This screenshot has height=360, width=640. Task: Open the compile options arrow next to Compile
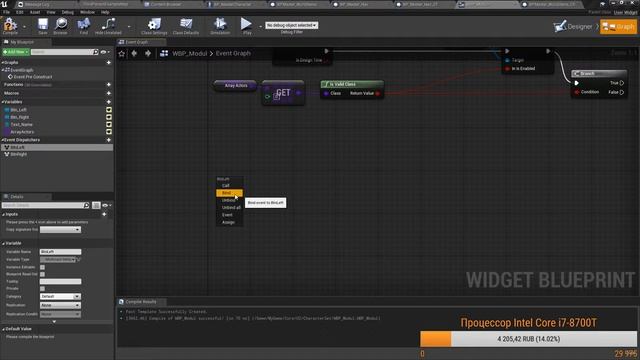(24, 27)
